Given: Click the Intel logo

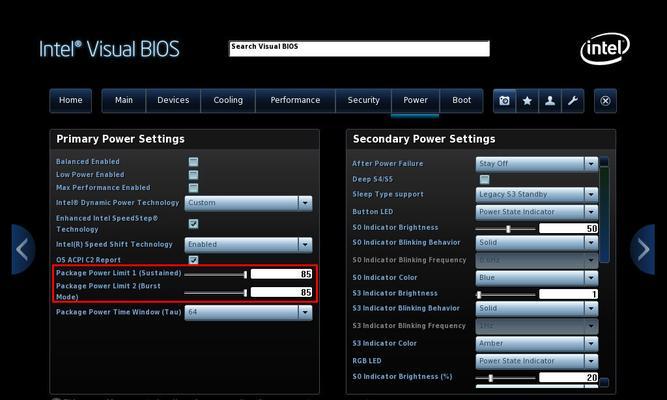Looking at the screenshot, I should point(605,49).
